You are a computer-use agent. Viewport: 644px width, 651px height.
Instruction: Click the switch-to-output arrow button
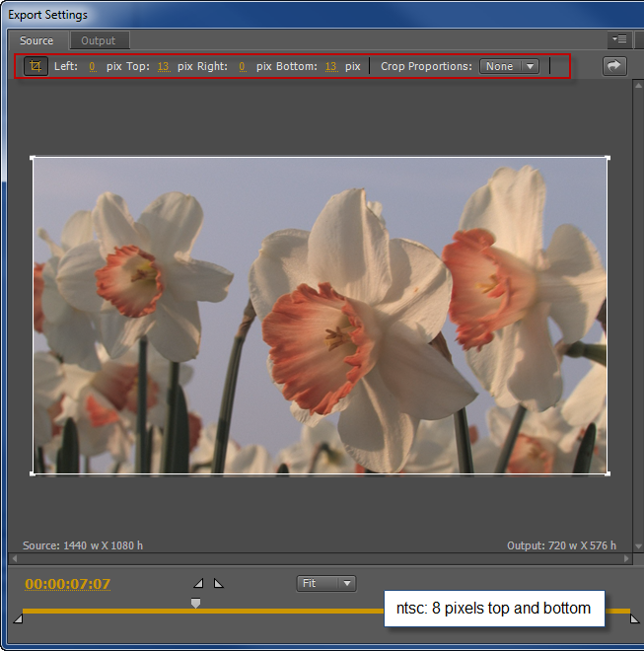click(x=614, y=66)
